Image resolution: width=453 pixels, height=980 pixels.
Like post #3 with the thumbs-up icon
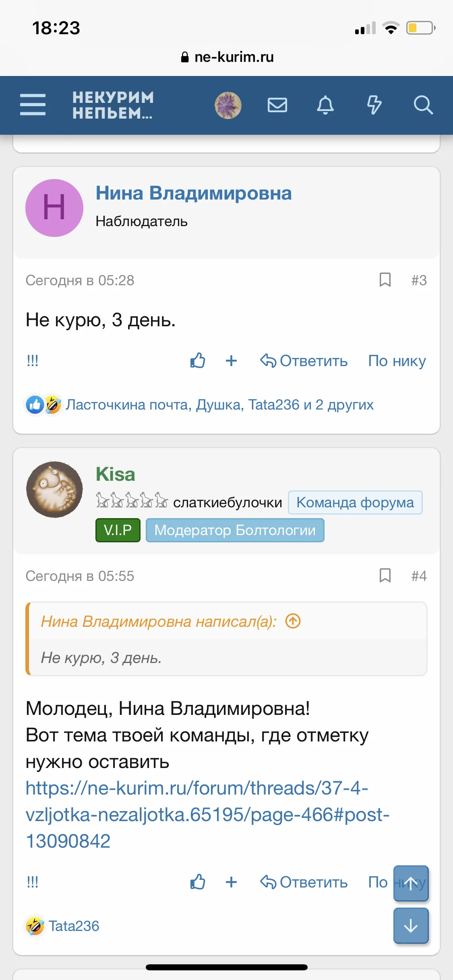pos(198,361)
